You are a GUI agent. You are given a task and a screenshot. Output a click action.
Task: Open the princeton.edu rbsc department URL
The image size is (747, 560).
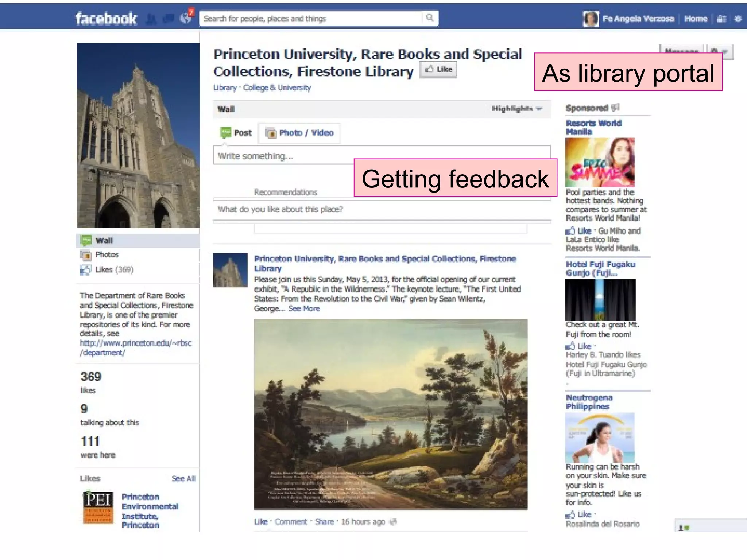[x=136, y=348]
